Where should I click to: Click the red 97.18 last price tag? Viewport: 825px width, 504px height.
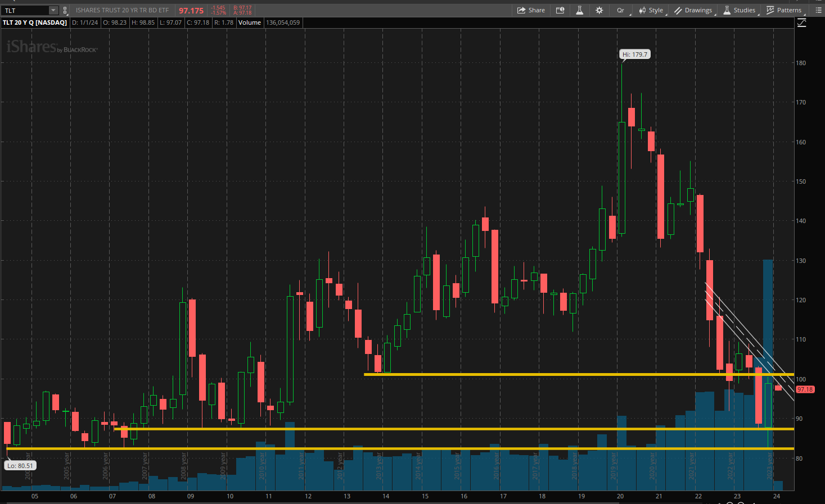click(x=805, y=389)
